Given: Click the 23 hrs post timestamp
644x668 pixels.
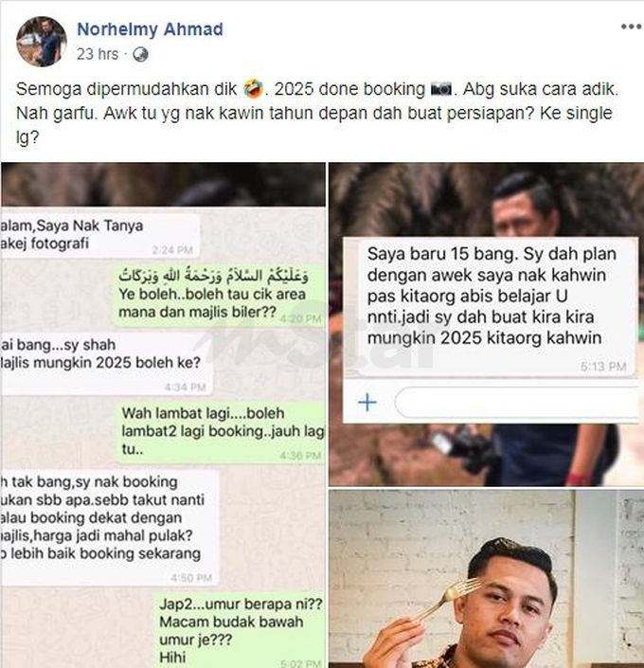Looking at the screenshot, I should tap(98, 54).
